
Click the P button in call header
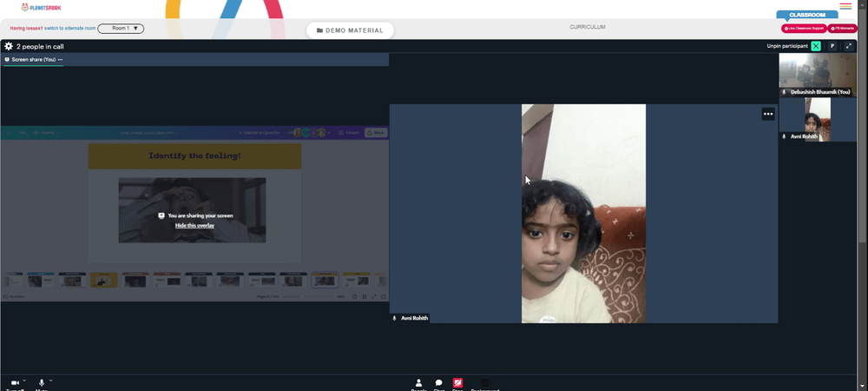coord(832,46)
